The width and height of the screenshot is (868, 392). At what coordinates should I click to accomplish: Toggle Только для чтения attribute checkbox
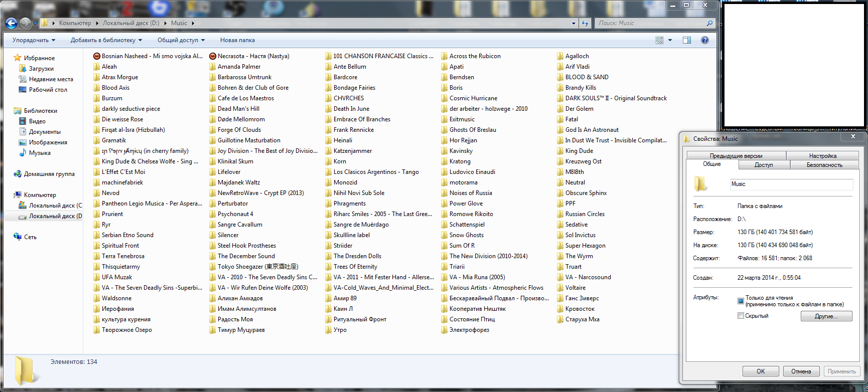click(741, 301)
